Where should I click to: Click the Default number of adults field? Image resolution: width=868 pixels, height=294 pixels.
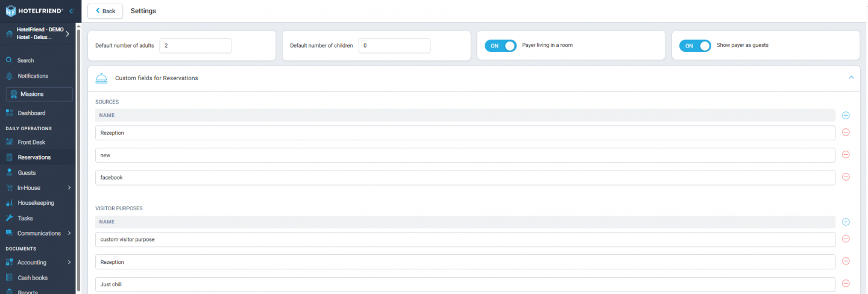pyautogui.click(x=195, y=46)
